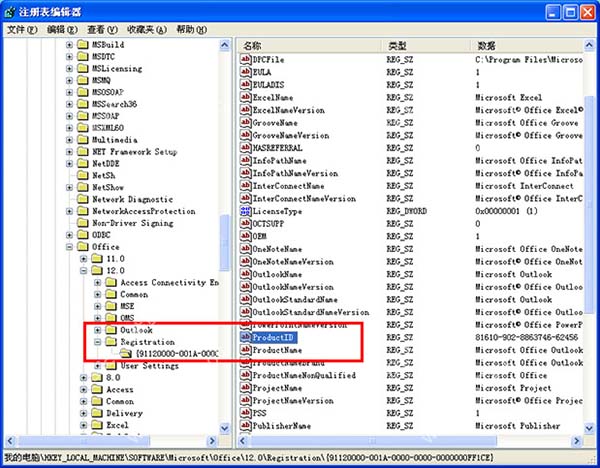This screenshot has width=600, height=468.
Task: Open the 帮助(H) menu
Action: coord(191,29)
